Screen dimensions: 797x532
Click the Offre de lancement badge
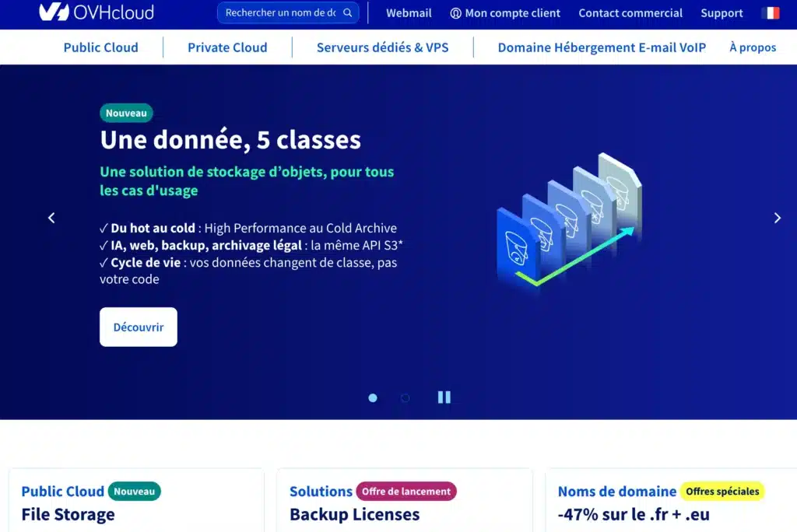click(x=406, y=492)
